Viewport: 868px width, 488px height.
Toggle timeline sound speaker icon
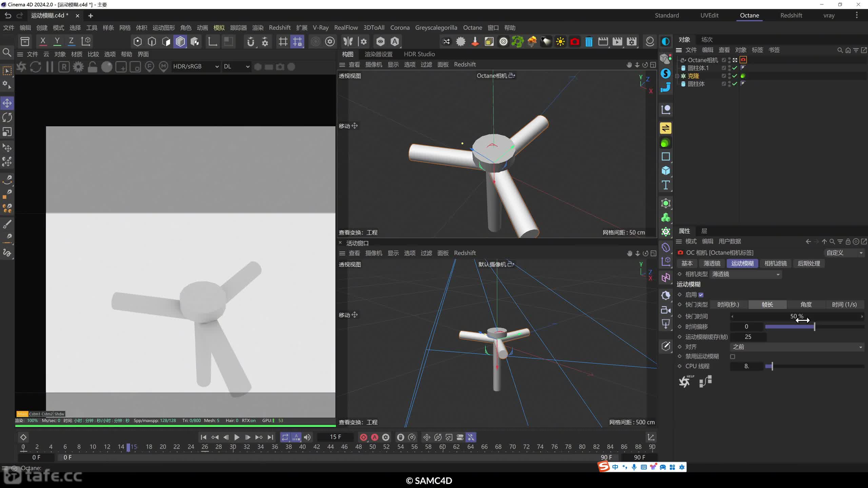(307, 437)
